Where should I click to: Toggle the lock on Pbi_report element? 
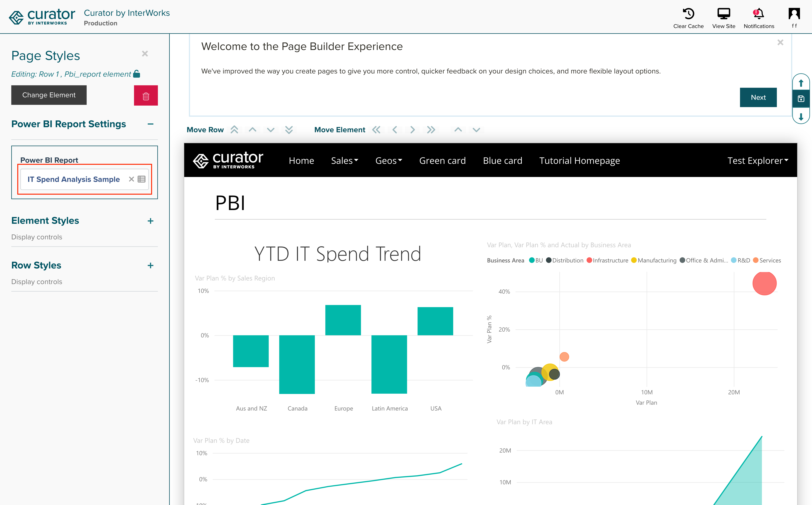point(137,73)
